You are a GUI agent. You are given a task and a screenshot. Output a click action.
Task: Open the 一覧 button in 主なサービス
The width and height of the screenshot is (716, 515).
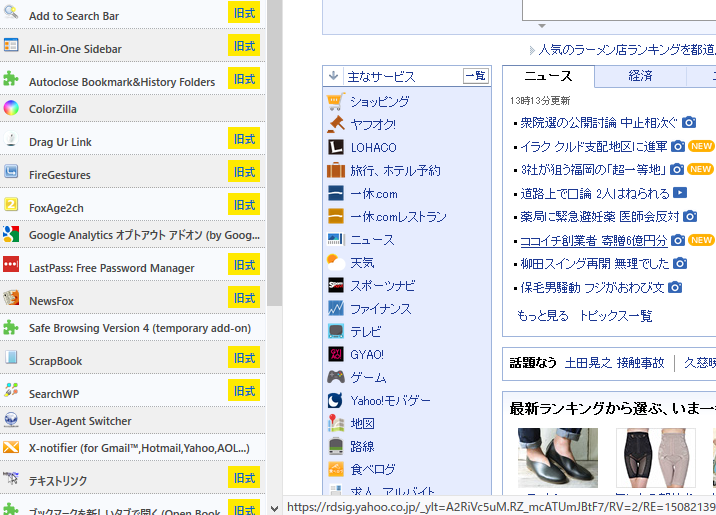coord(476,76)
